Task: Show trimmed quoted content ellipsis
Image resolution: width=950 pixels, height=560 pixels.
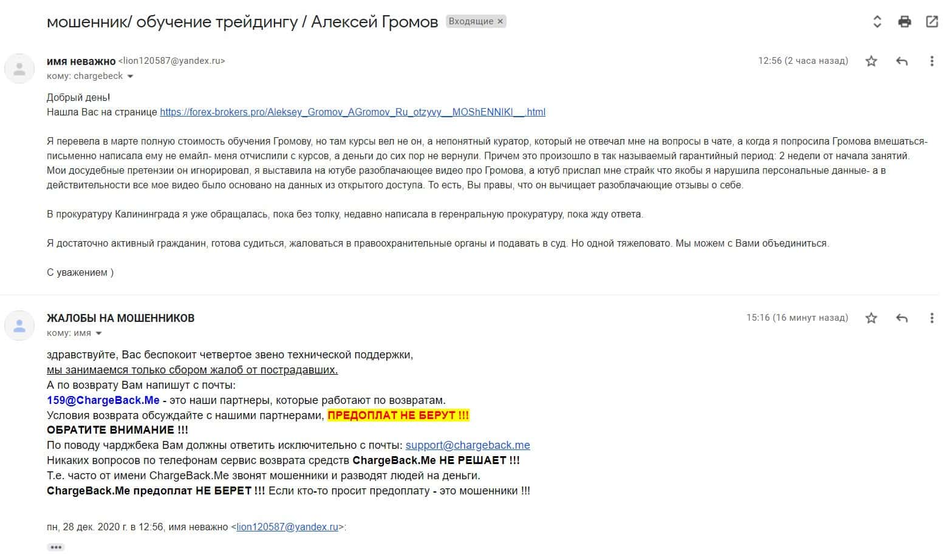Action: (56, 547)
